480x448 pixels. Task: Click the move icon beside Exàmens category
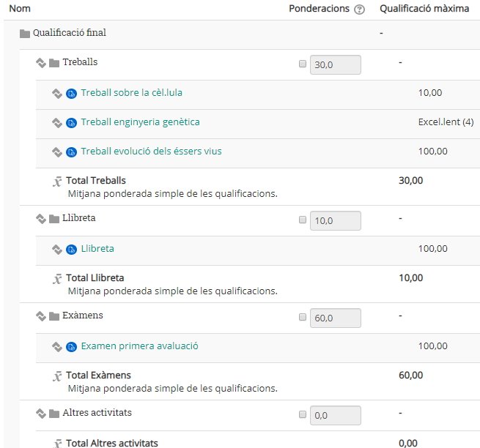tap(41, 316)
